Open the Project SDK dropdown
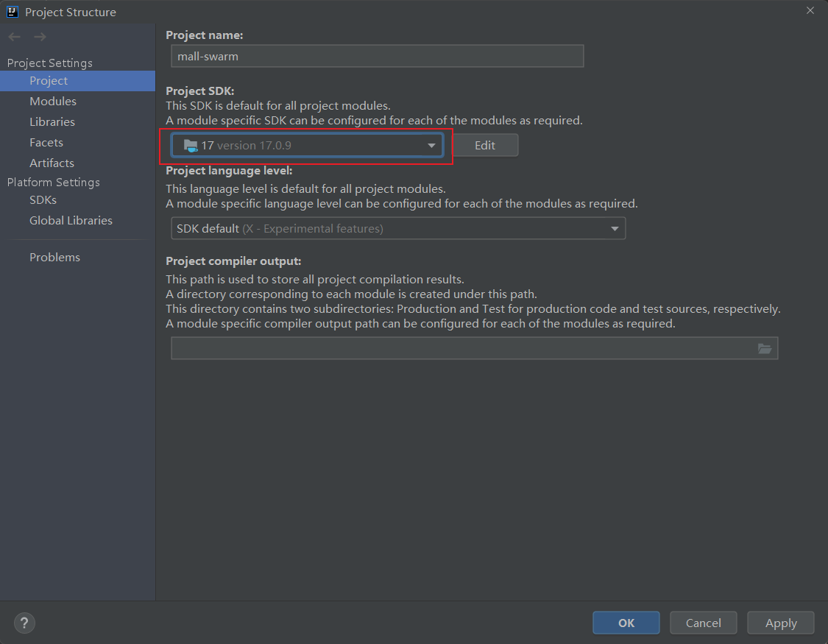828x644 pixels. point(307,146)
